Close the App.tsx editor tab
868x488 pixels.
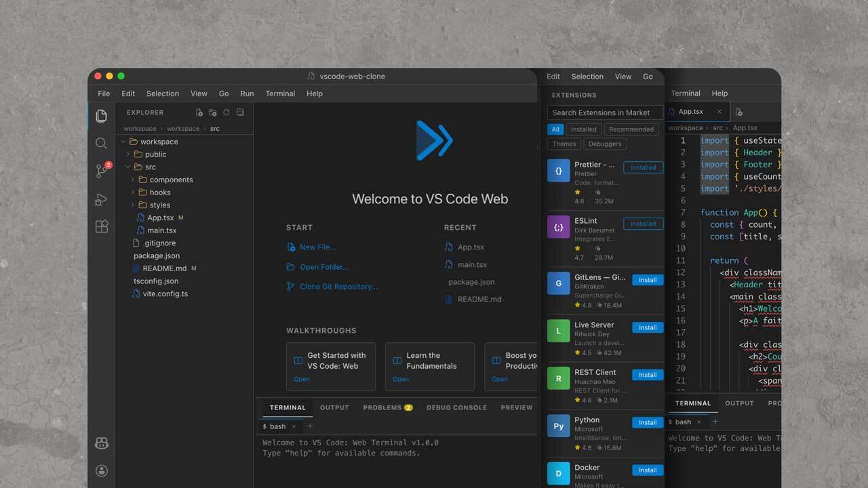point(719,112)
